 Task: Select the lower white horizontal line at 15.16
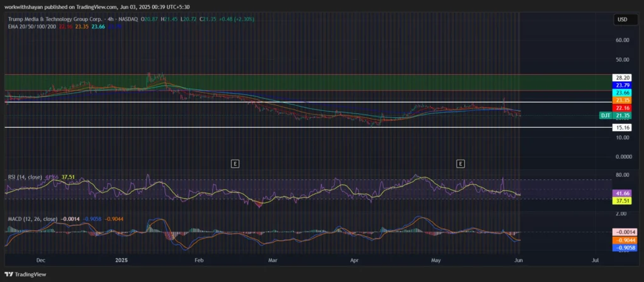point(308,127)
